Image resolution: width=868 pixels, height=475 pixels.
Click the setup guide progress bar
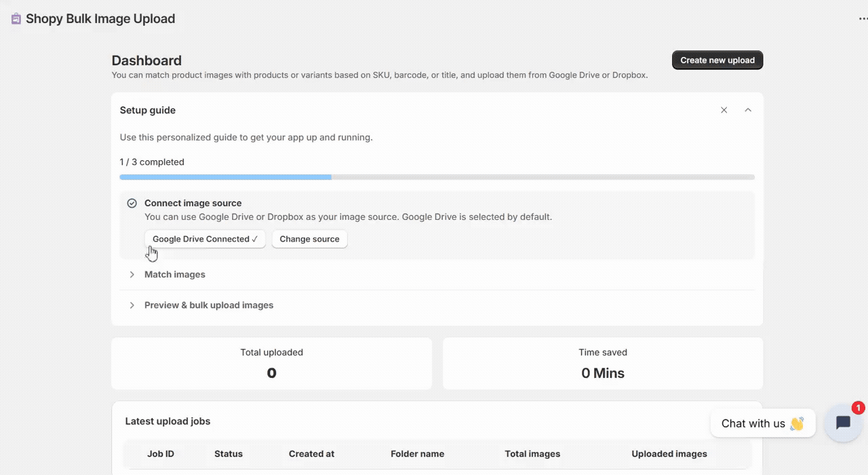437,177
